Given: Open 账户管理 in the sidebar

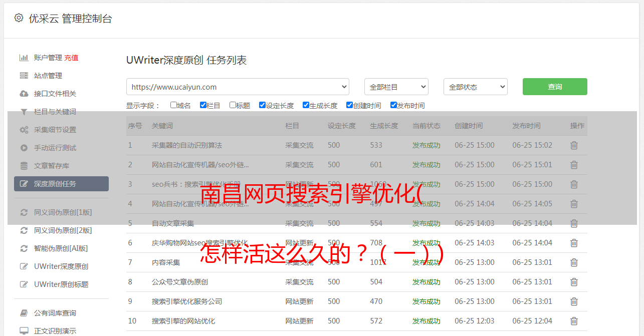Looking at the screenshot, I should pyautogui.click(x=48, y=58).
